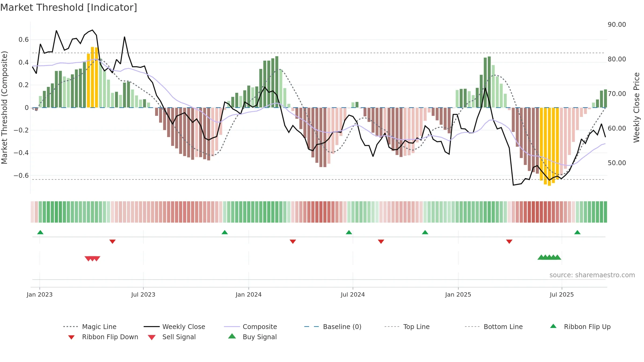Click the Jan 2023 axis label
Image resolution: width=644 pixels, height=362 pixels.
pos(39,294)
